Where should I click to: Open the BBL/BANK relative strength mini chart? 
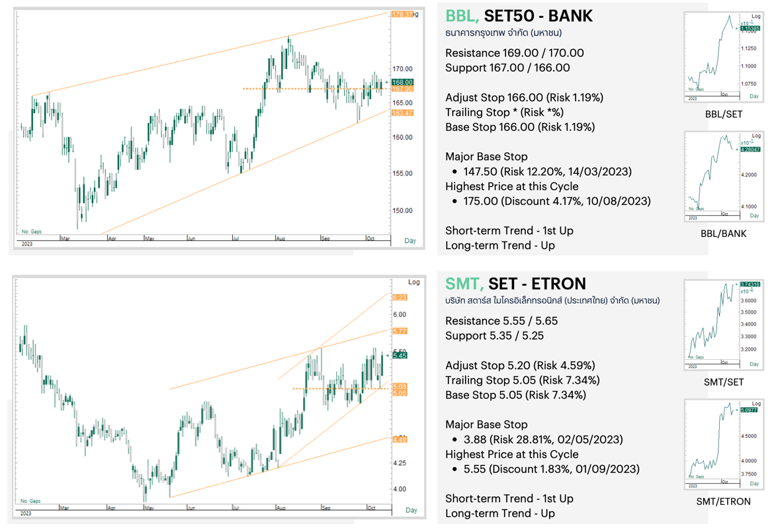724,177
